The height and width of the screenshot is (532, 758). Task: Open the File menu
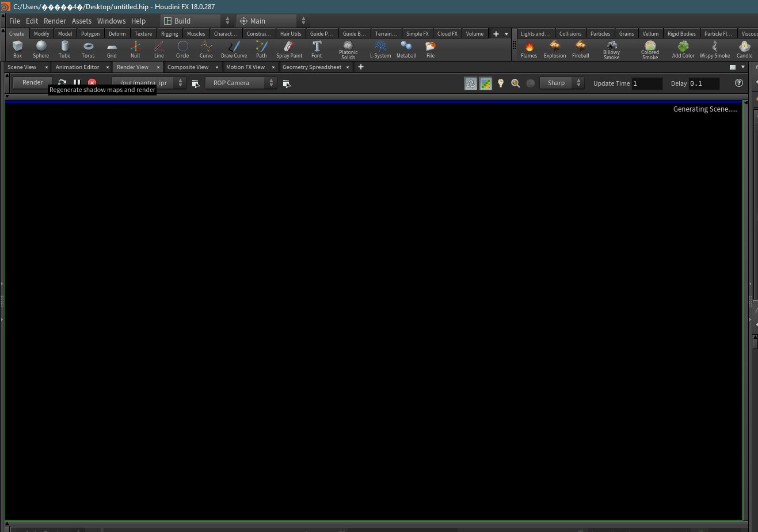pyautogui.click(x=14, y=21)
